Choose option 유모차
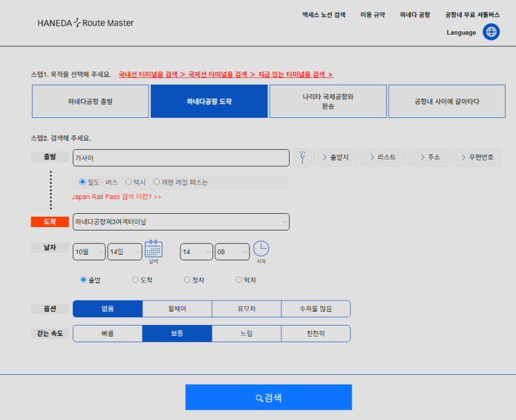Image resolution: width=516 pixels, height=420 pixels. click(x=247, y=309)
